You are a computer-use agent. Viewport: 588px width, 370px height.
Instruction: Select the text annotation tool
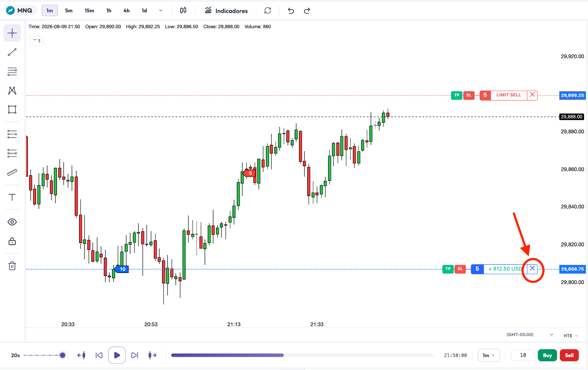[12, 197]
